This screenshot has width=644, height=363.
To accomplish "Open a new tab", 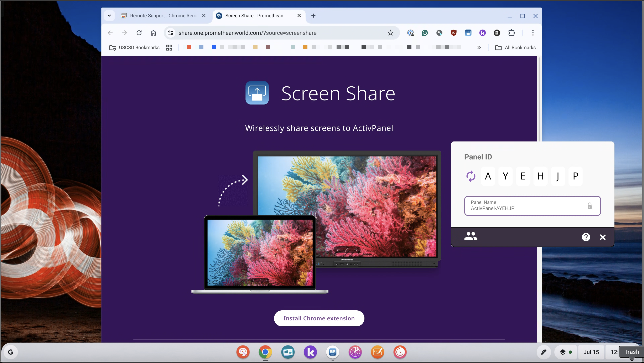I will coord(313,16).
